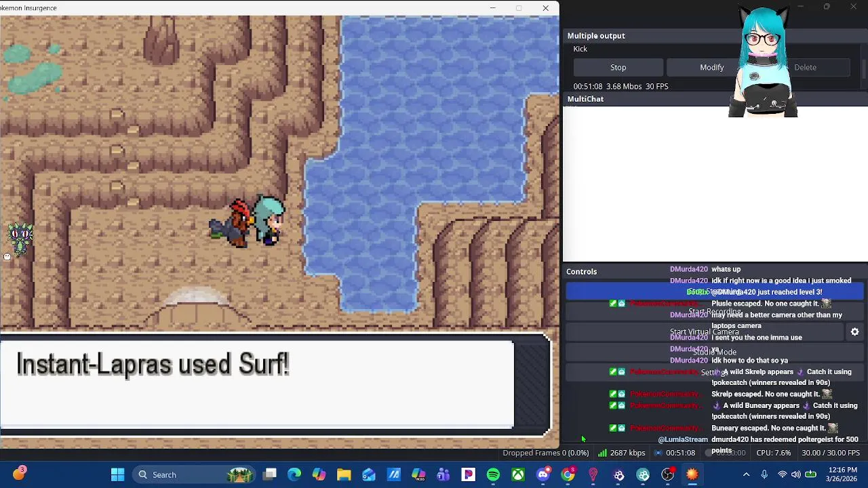The height and width of the screenshot is (488, 868).
Task: Open volume speaker tray icon
Action: click(796, 474)
